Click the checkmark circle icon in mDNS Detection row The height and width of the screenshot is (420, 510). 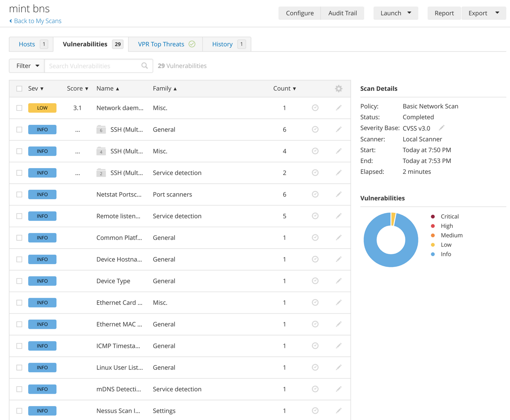coord(315,389)
